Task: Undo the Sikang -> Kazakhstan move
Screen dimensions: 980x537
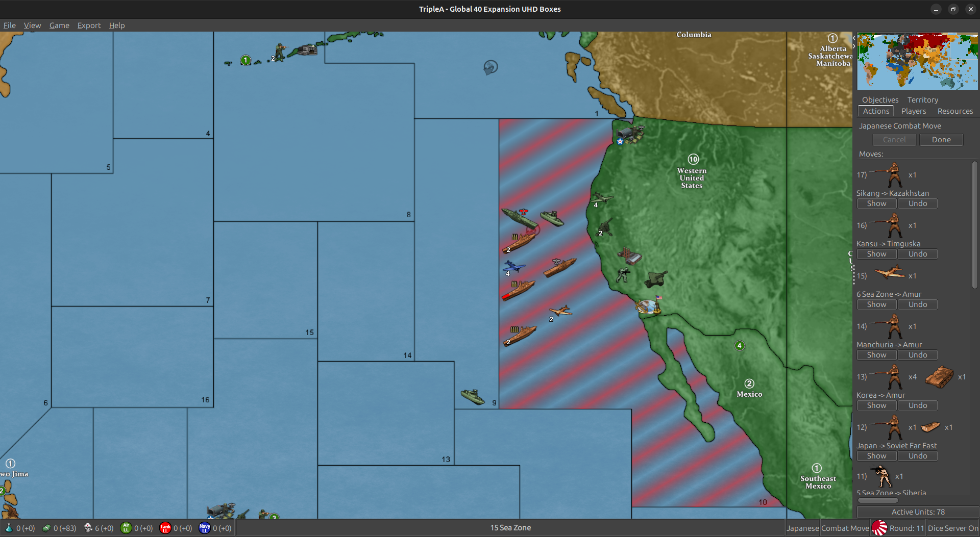Action: coord(917,203)
